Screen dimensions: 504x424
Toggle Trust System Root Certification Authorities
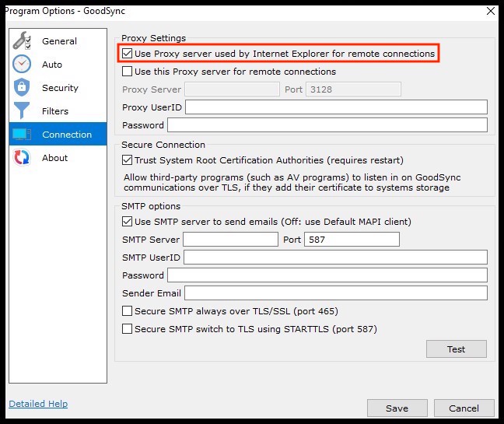(x=127, y=159)
